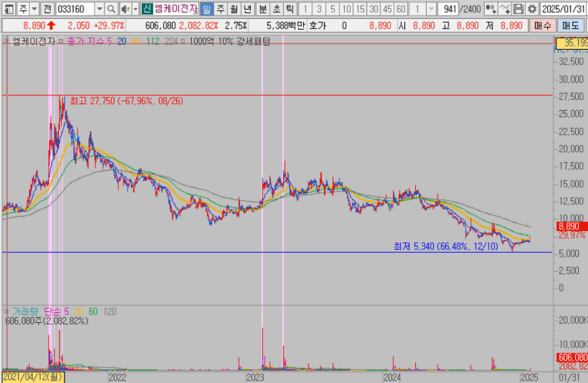This screenshot has width=588, height=383.
Task: Click 종가 지수 5 legend entry
Action: tap(89, 41)
